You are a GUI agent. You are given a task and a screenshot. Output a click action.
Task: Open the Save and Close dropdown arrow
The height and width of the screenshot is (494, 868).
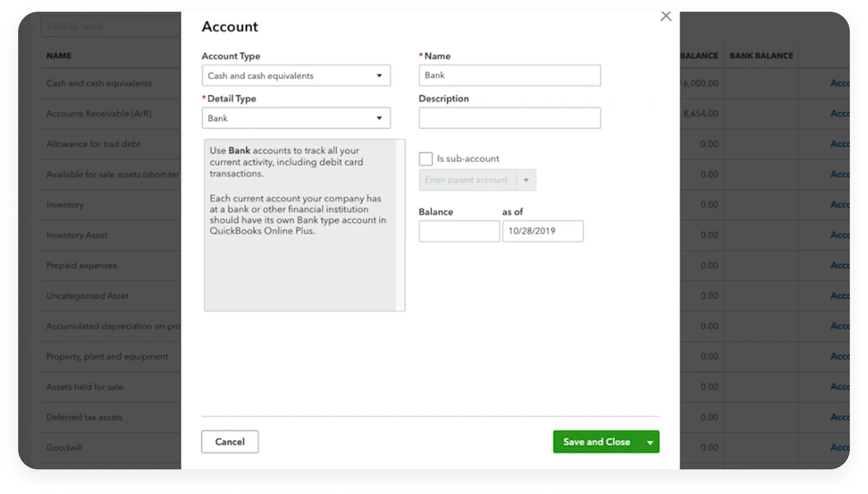649,441
